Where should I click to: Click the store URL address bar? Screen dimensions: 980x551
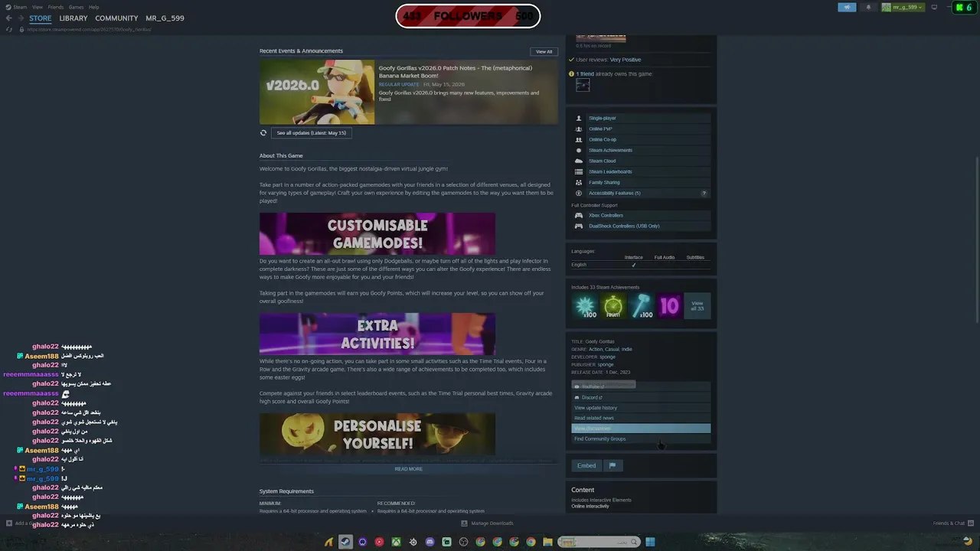[90, 29]
